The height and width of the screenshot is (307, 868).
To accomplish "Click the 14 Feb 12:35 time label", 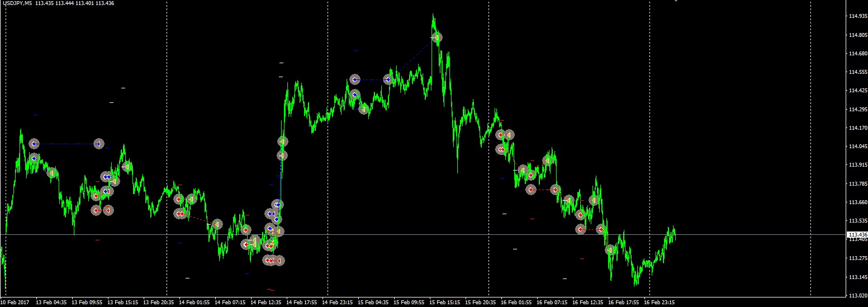I will tap(266, 302).
